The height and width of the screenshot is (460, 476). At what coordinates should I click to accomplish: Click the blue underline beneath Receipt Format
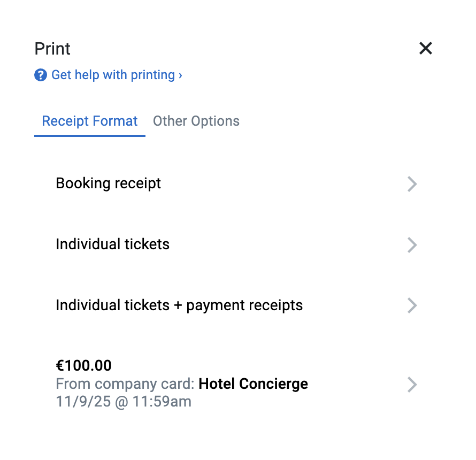click(x=90, y=135)
